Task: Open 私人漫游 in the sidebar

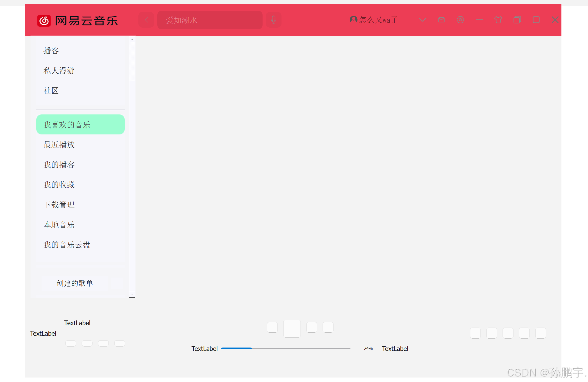Action: 59,71
